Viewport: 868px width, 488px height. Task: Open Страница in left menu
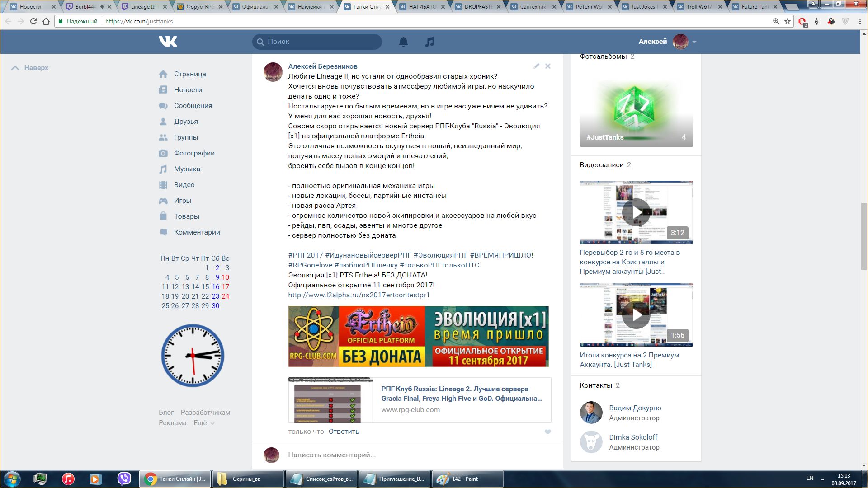click(190, 74)
